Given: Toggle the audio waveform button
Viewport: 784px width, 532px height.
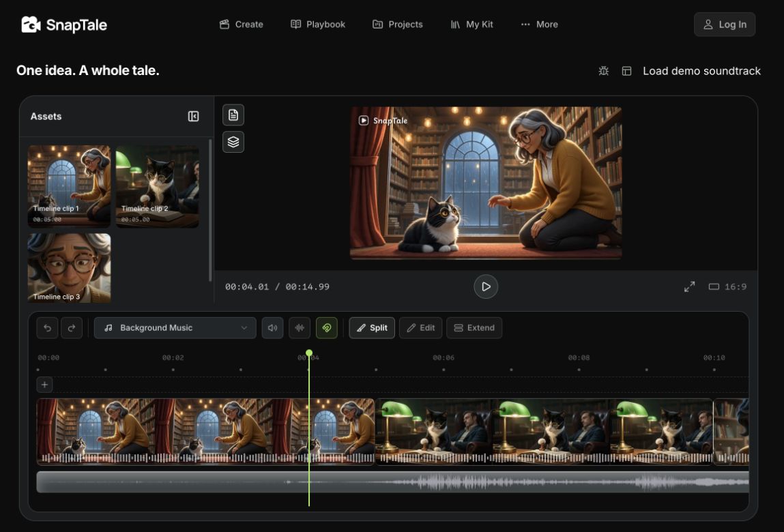Looking at the screenshot, I should (x=300, y=328).
